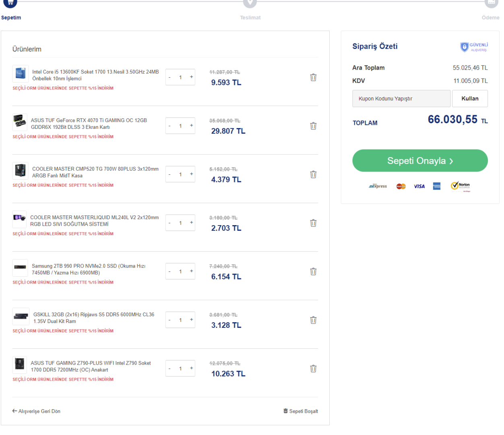Increase quantity of Intel Core i5 processor
This screenshot has height=435, width=504.
click(192, 77)
